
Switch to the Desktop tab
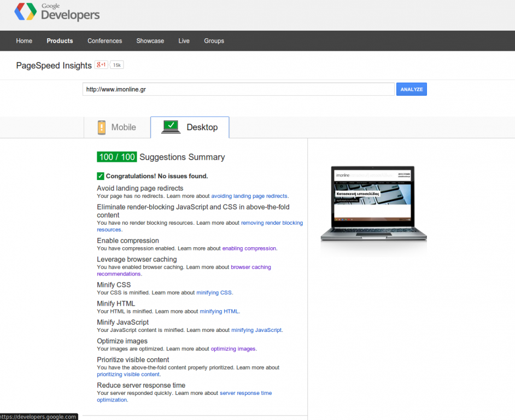coord(190,127)
